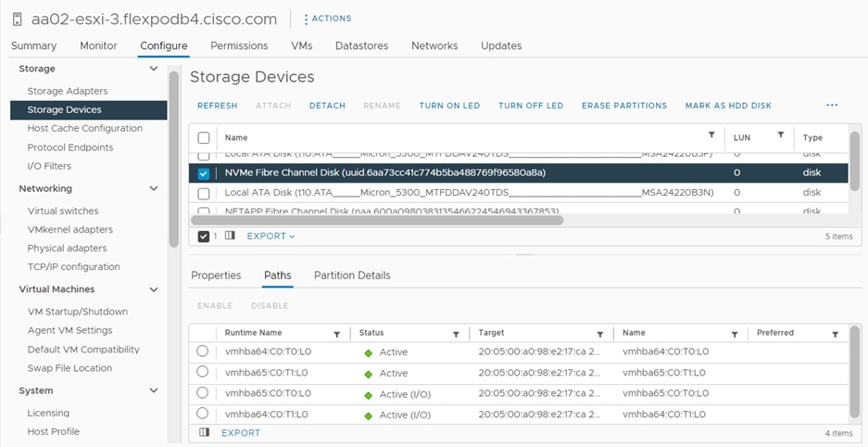The height and width of the screenshot is (447, 868).
Task: Open Default VM Compatibility
Action: (x=83, y=350)
